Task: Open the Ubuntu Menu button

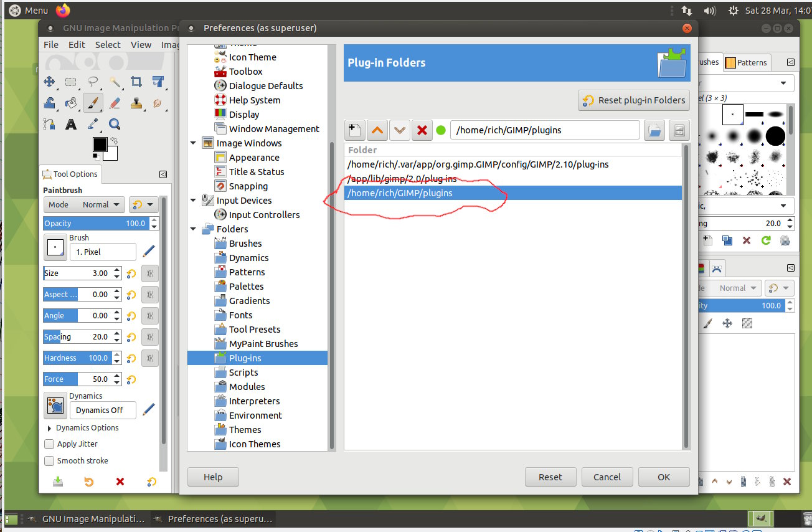Action: 29,10
